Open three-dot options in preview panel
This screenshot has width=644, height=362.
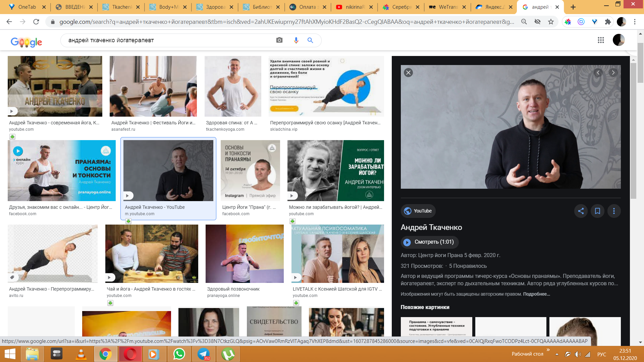[614, 211]
